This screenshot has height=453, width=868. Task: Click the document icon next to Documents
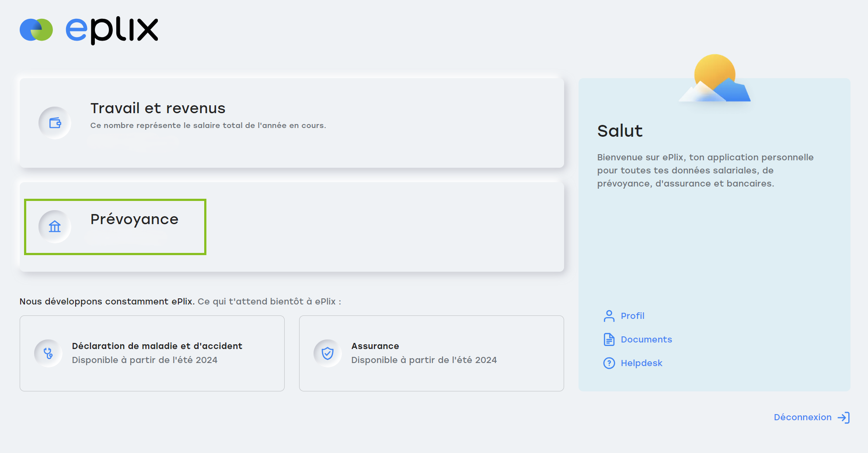click(609, 339)
